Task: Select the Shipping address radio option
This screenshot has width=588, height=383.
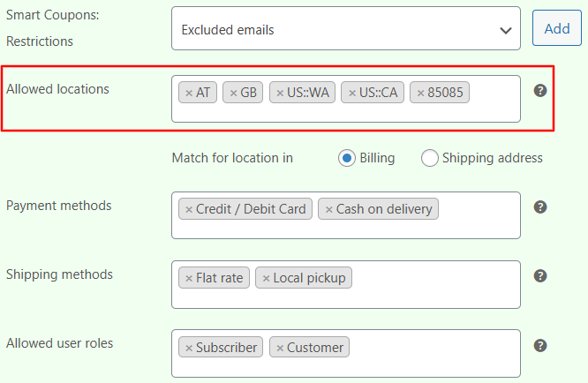Action: coord(429,158)
